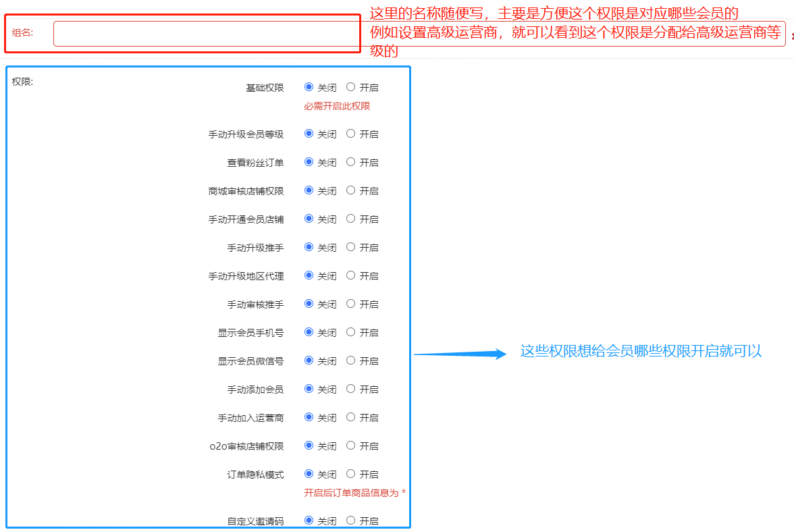Click the 组名 group name input field
This screenshot has height=532, width=794.
[x=419, y=33]
